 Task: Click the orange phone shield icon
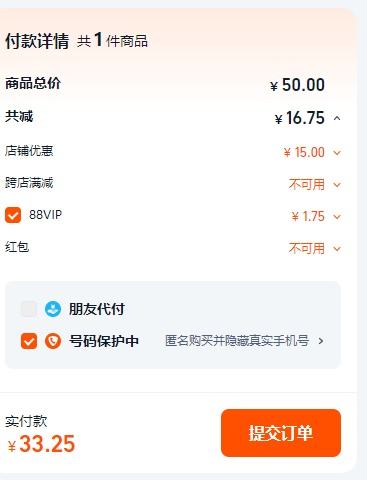click(x=53, y=341)
